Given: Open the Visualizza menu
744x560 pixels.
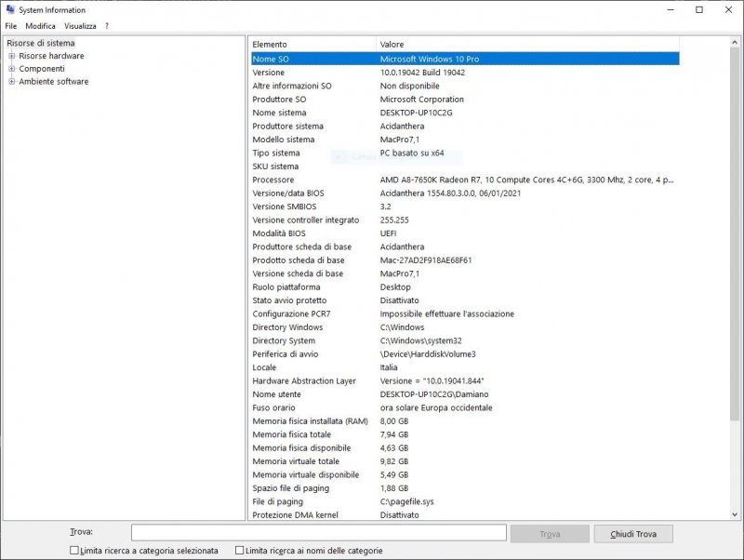Looking at the screenshot, I should (x=80, y=26).
